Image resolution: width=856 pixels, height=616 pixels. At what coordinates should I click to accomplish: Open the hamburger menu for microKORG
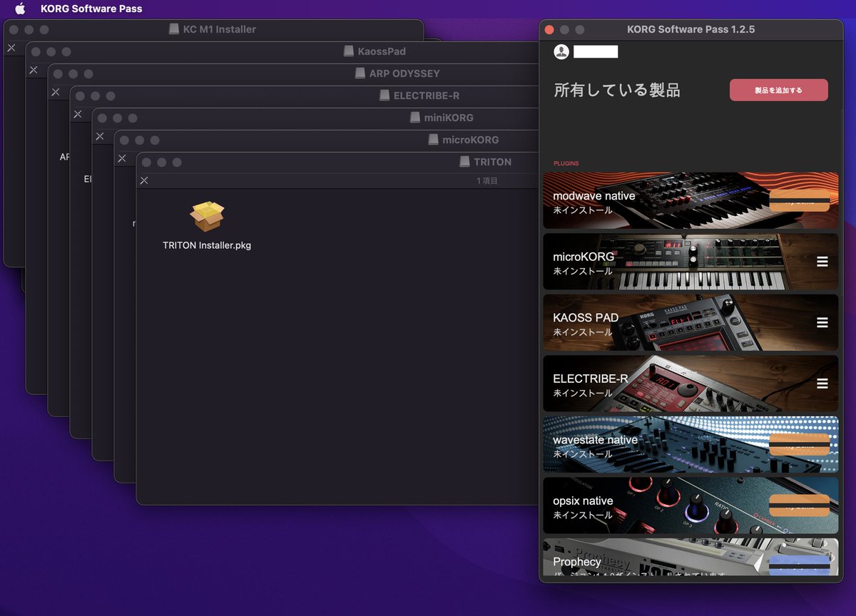coord(822,262)
